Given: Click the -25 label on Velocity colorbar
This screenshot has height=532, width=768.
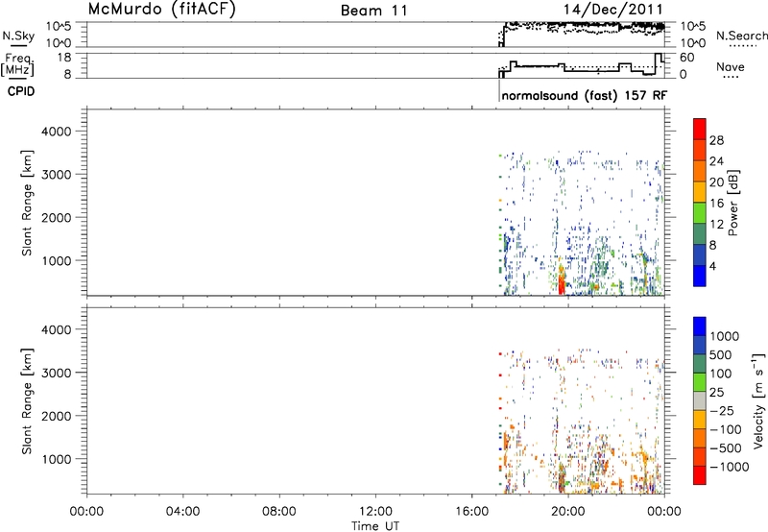Looking at the screenshot, I should [x=722, y=411].
